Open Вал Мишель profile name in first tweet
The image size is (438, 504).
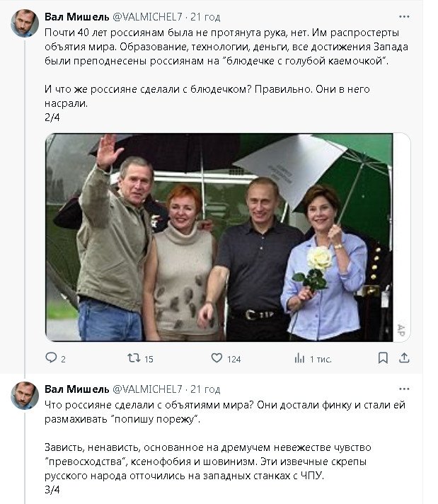76,16
